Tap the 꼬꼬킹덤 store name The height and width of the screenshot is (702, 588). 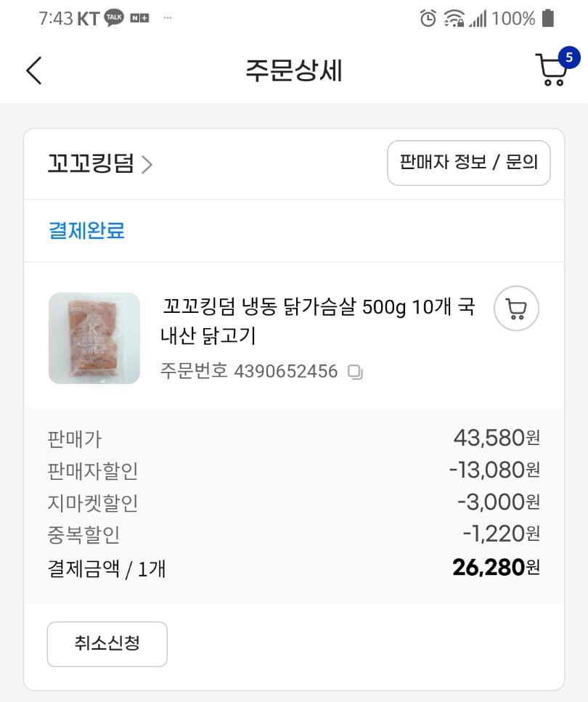[x=91, y=164]
